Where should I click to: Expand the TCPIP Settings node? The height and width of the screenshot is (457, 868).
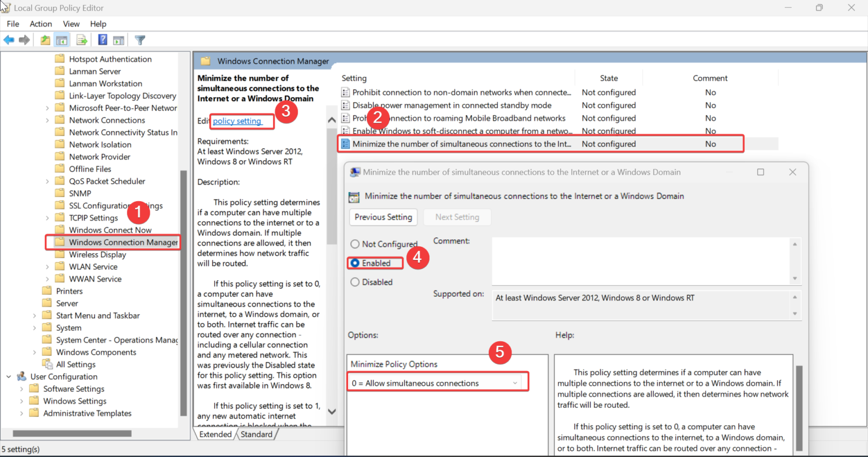[x=47, y=218]
